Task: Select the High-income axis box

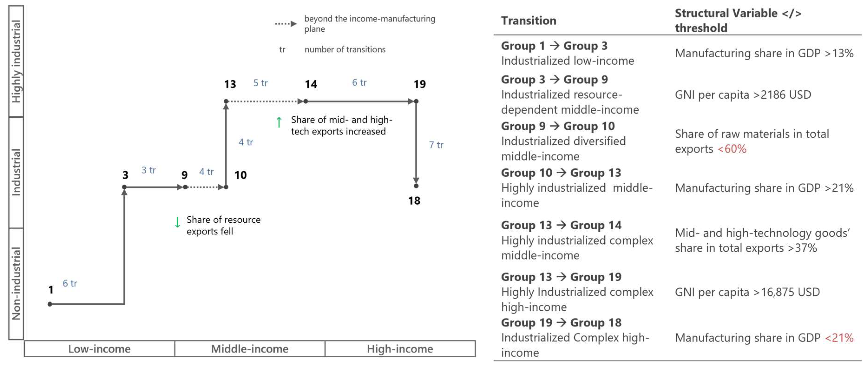Action: click(x=400, y=349)
